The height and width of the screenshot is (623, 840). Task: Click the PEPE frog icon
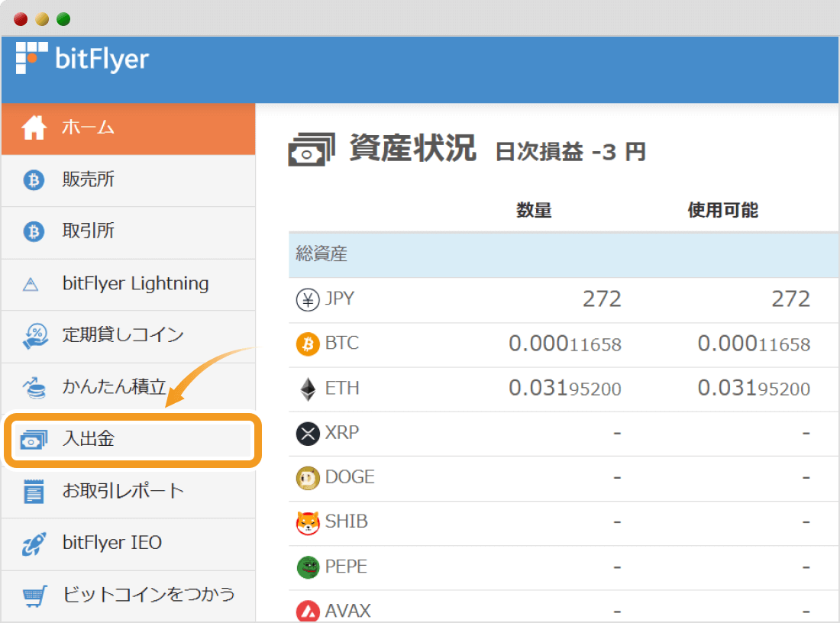click(x=308, y=567)
